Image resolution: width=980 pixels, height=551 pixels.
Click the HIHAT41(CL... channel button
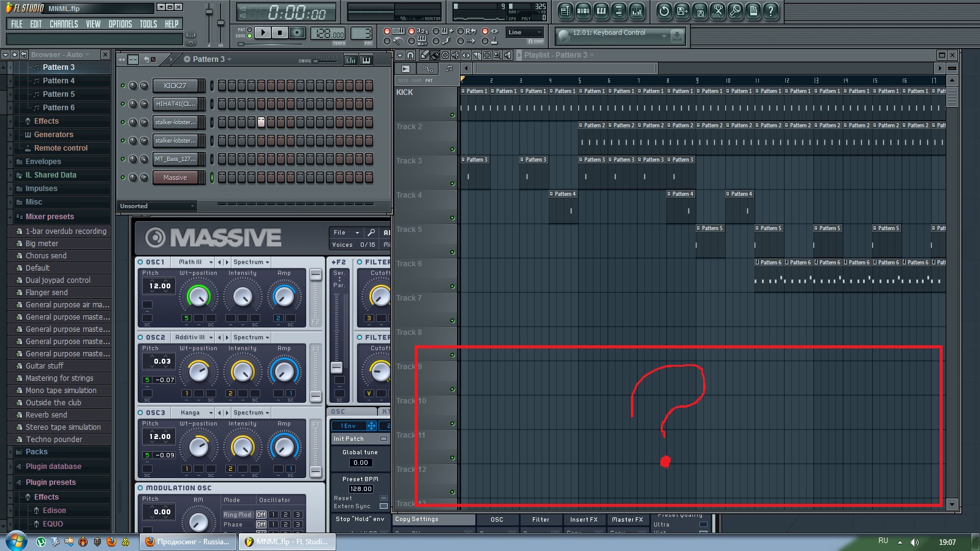coord(175,104)
